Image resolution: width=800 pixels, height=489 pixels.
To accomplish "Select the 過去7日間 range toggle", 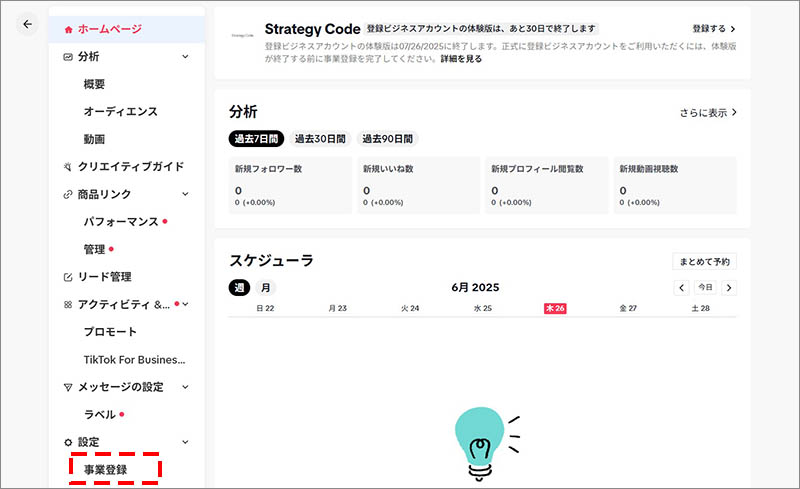I will tap(256, 138).
